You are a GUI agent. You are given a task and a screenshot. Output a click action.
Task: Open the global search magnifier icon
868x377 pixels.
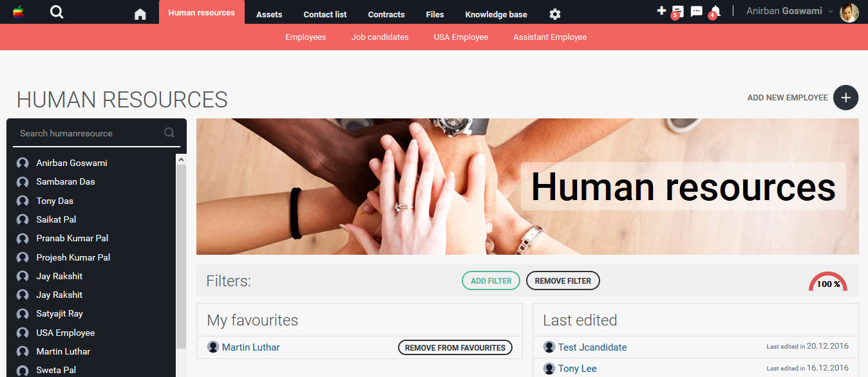click(x=57, y=12)
